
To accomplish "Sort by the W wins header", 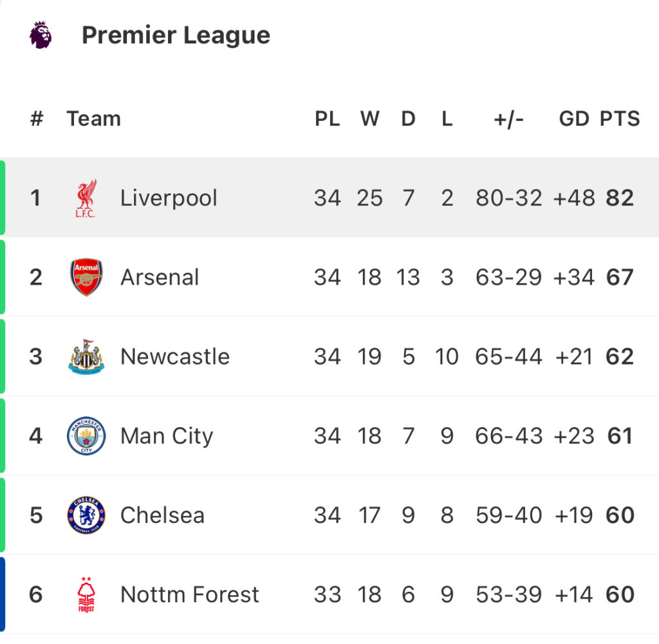I will point(370,118).
